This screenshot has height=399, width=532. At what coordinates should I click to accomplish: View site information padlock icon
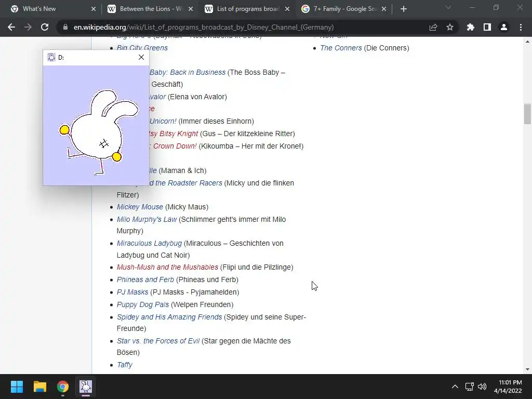[x=65, y=27]
